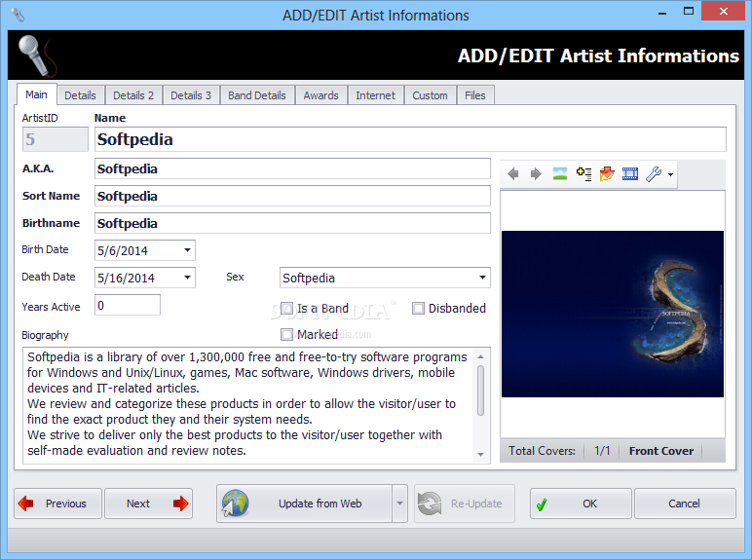
Task: Click the ArtistID field showing 5
Action: (x=56, y=139)
